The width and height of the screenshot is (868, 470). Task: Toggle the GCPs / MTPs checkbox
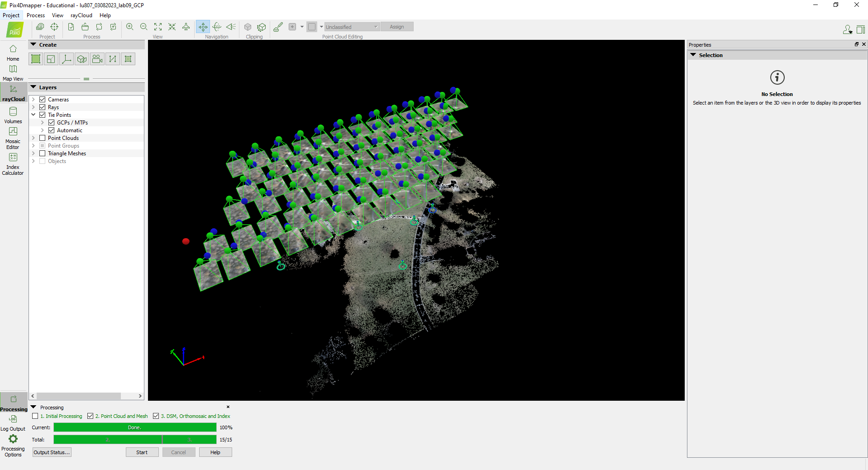tap(52, 123)
